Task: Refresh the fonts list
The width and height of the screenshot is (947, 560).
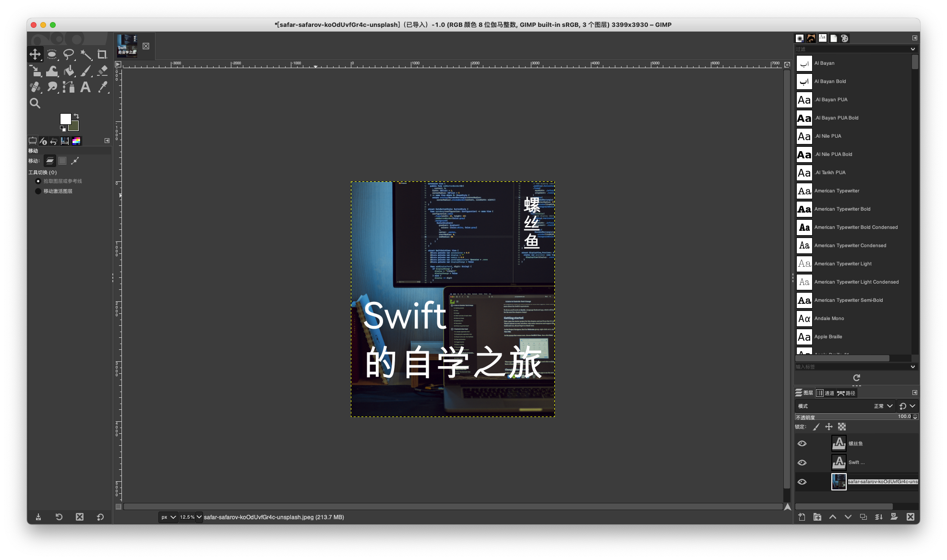Action: (856, 378)
